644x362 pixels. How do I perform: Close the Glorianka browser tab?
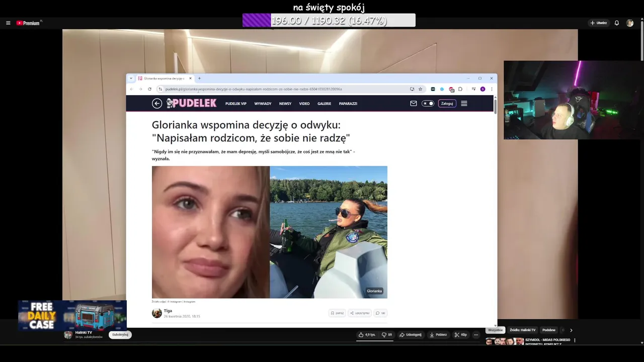pyautogui.click(x=190, y=78)
